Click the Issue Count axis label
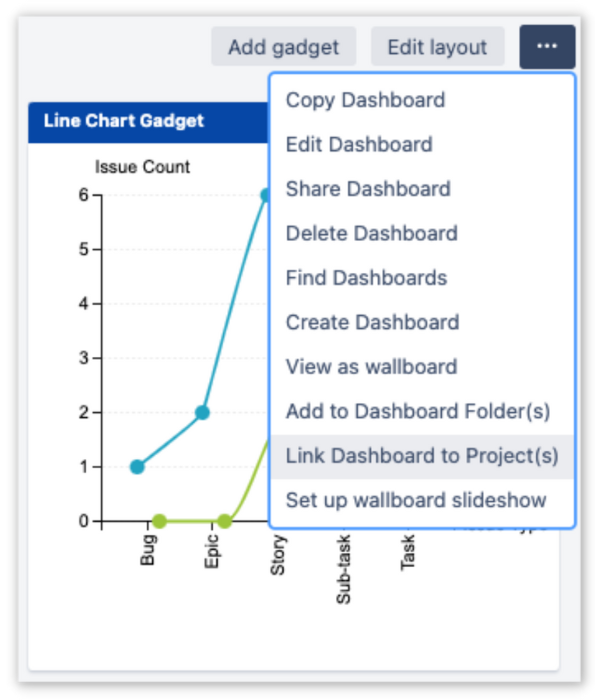This screenshot has width=600, height=700. (142, 167)
